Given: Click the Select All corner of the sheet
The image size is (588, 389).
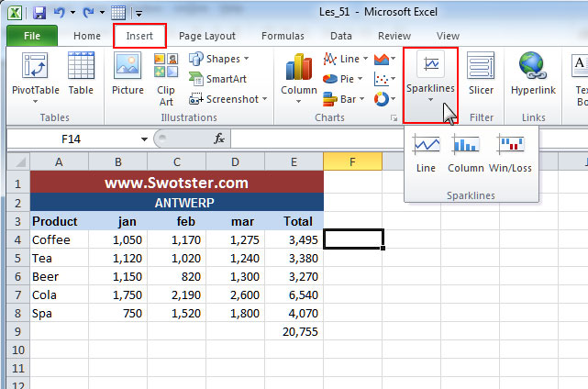Looking at the screenshot, I should click(18, 161).
